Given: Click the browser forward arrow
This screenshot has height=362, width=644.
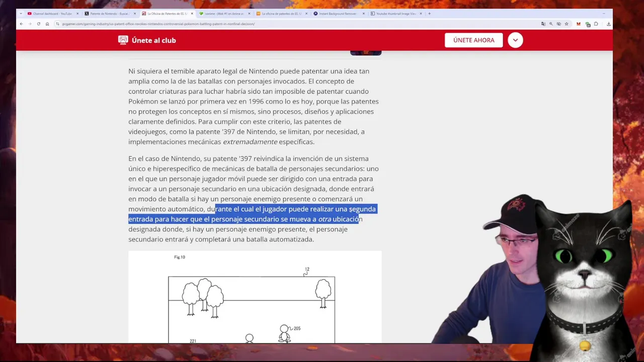Looking at the screenshot, I should pyautogui.click(x=30, y=24).
